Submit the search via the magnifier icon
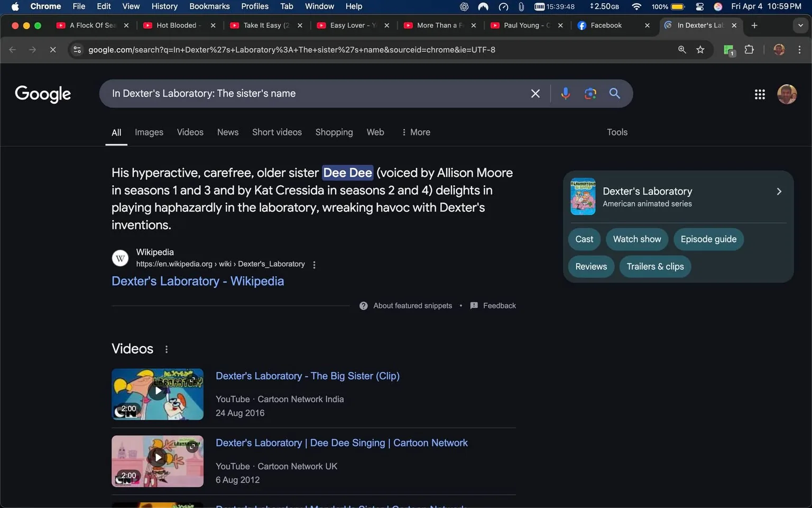The height and width of the screenshot is (508, 812). 614,93
